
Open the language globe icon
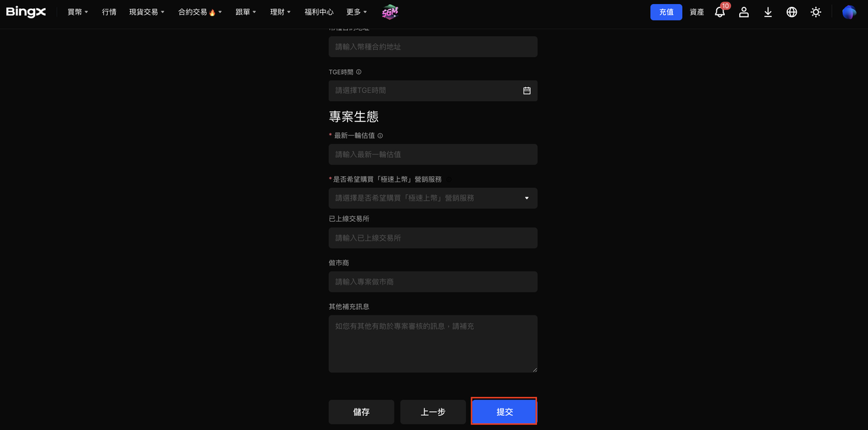791,12
